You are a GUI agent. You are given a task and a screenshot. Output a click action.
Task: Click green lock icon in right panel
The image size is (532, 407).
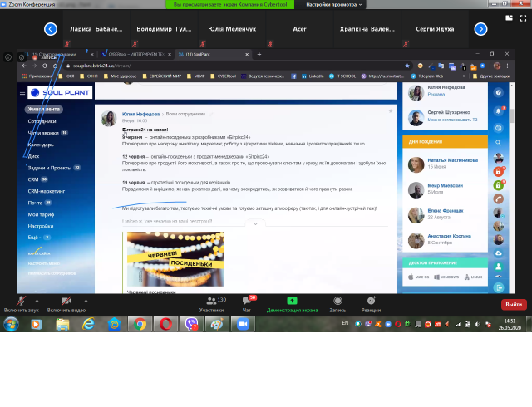[x=498, y=185]
